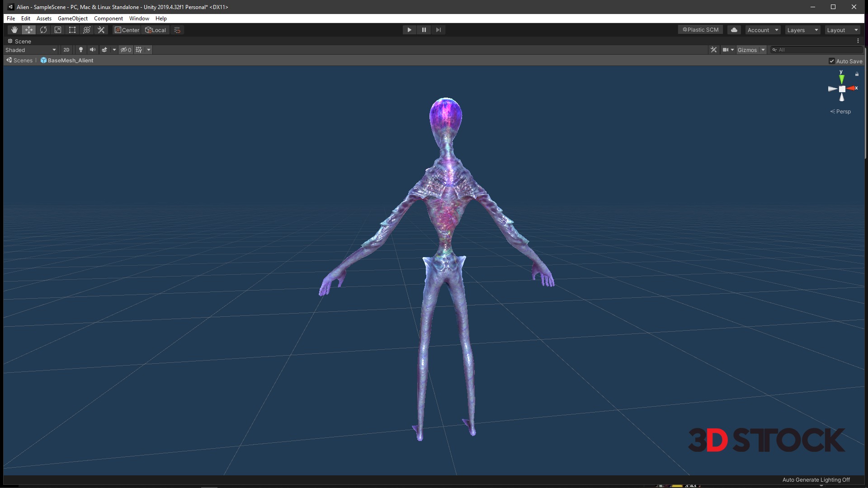Select the Rect transform tool
This screenshot has width=868, height=488.
point(72,30)
